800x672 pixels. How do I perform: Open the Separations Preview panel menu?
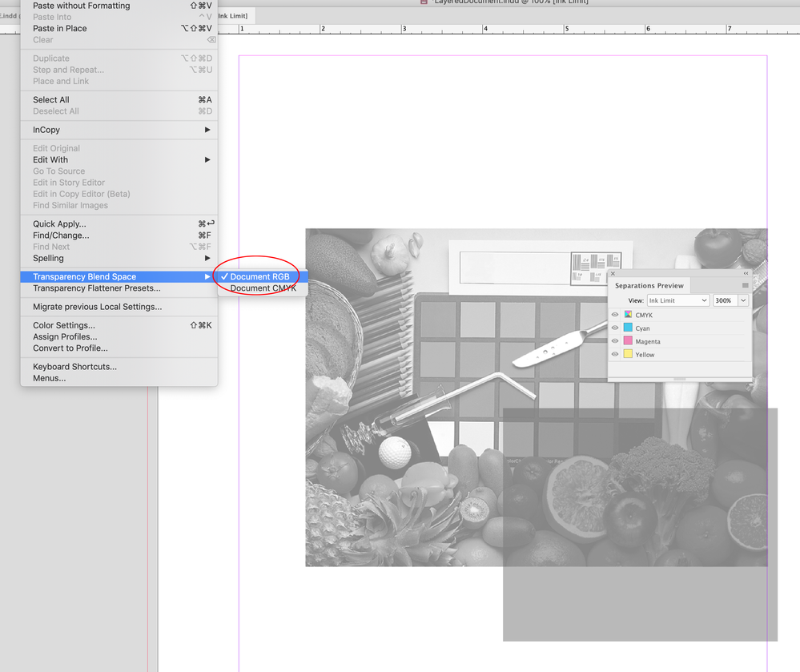tap(745, 285)
